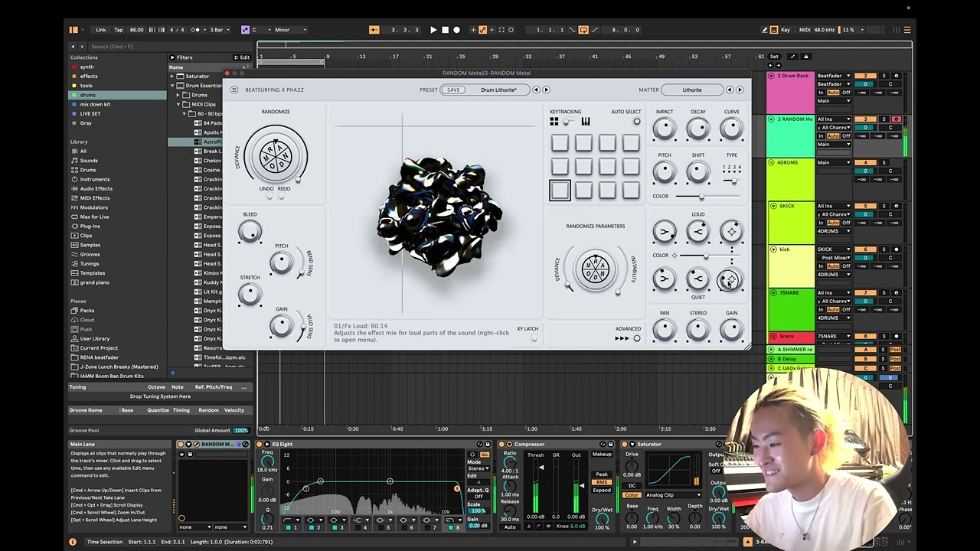This screenshot has height=551, width=980.
Task: Click the BLEED knob
Action: pos(250,232)
